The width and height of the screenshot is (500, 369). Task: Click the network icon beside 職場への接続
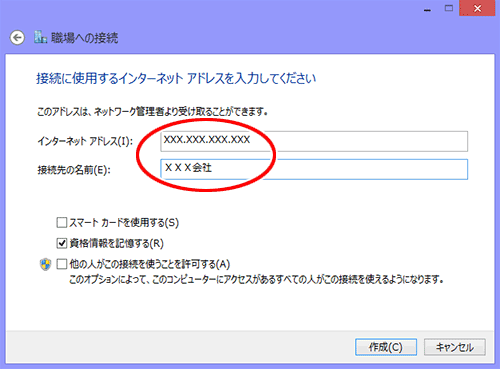[x=40, y=37]
